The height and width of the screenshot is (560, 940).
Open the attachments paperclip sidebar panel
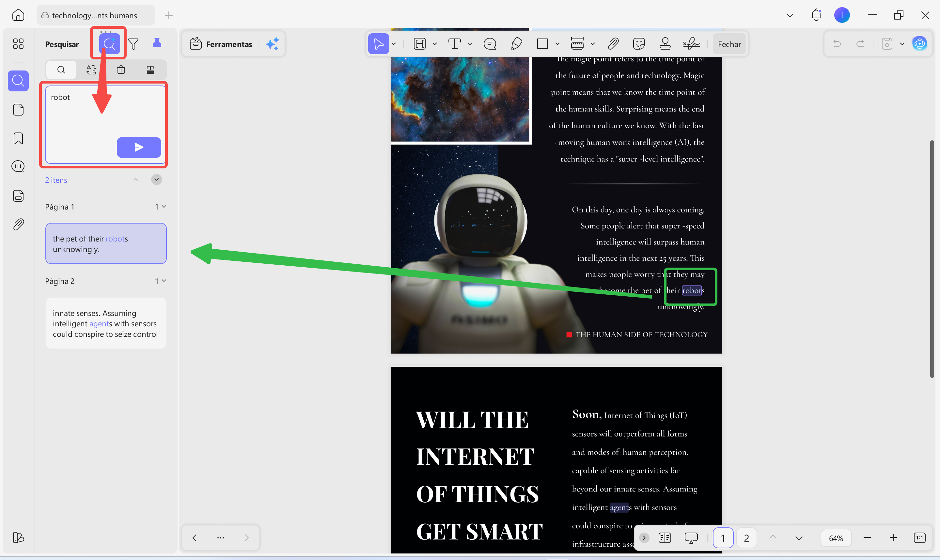point(18,225)
